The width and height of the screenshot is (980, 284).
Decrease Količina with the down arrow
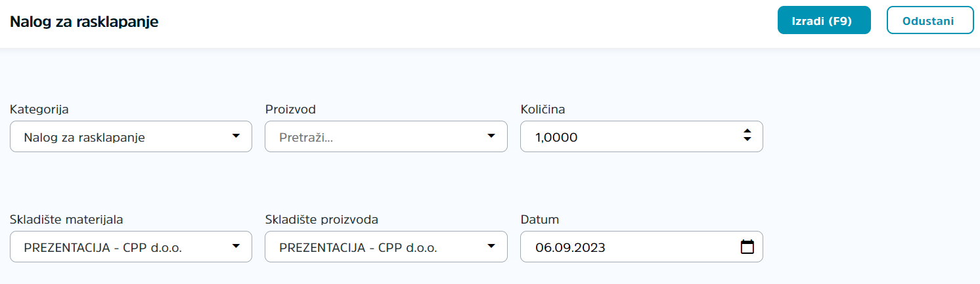click(x=747, y=140)
